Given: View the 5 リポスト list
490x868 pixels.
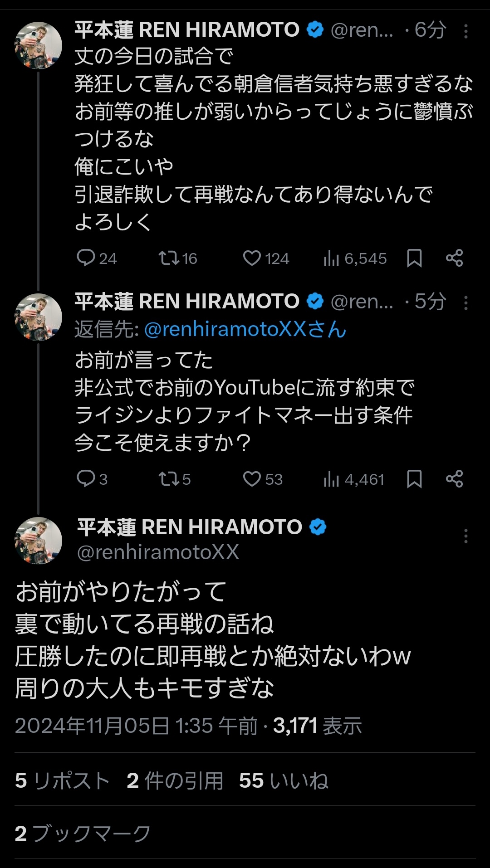Looking at the screenshot, I should [62, 781].
